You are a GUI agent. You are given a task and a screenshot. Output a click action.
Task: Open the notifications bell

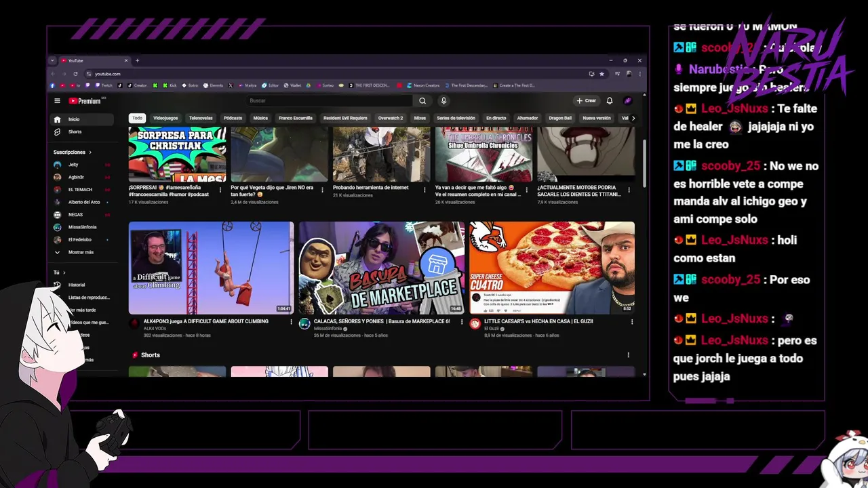(610, 100)
